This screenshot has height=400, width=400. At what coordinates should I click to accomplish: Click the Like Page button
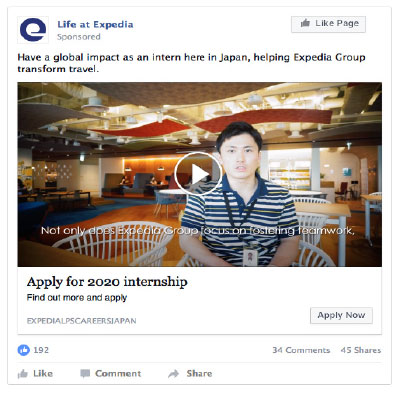coord(328,24)
